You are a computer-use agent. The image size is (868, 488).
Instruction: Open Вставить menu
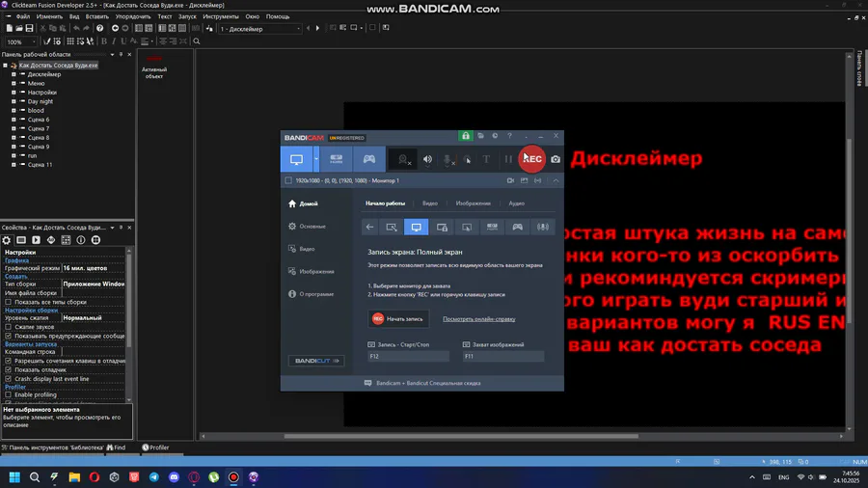(x=96, y=16)
